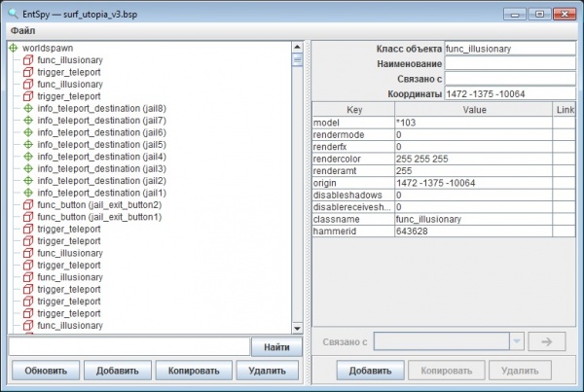
Task: Click the cube icon of func_button (jail_exit_button2)
Action: point(28,204)
